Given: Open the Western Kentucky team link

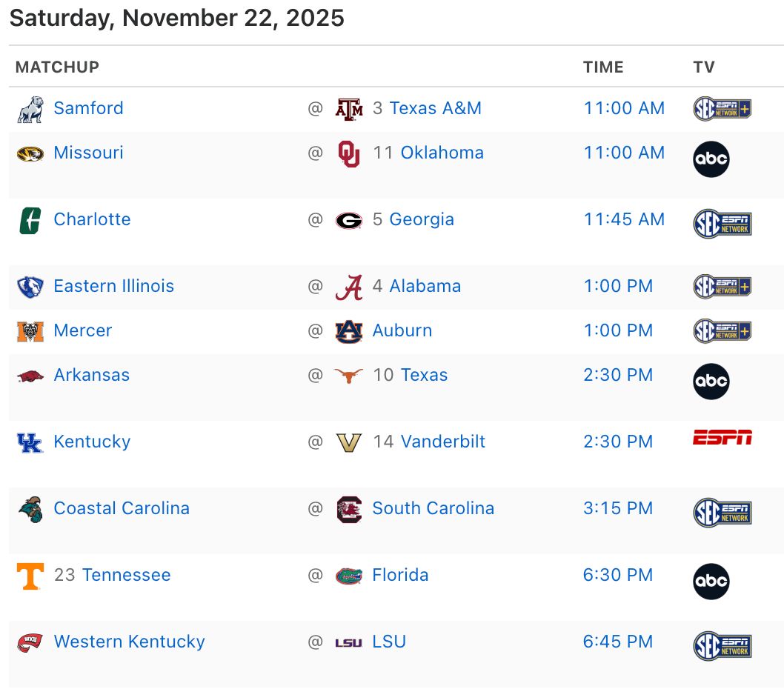Looking at the screenshot, I should (x=129, y=642).
